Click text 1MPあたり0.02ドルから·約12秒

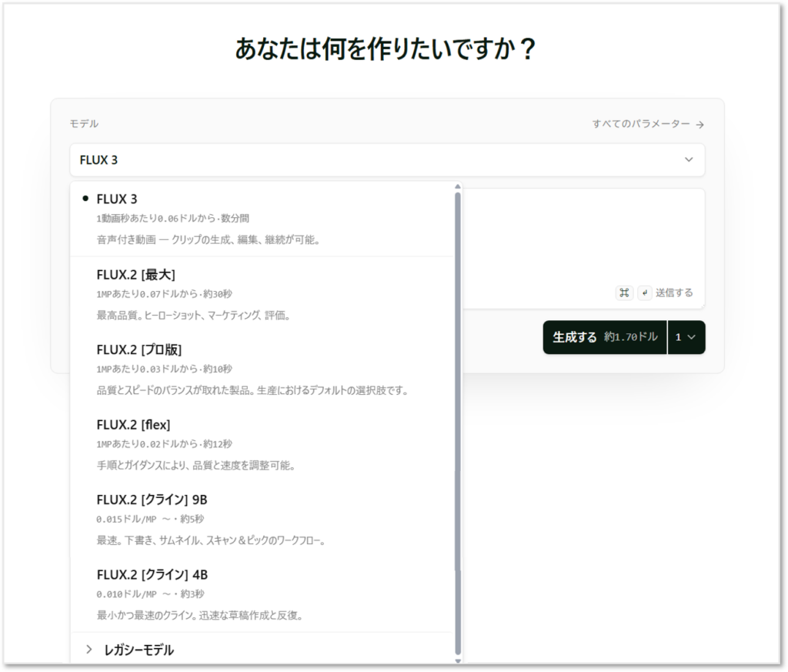pos(165,444)
